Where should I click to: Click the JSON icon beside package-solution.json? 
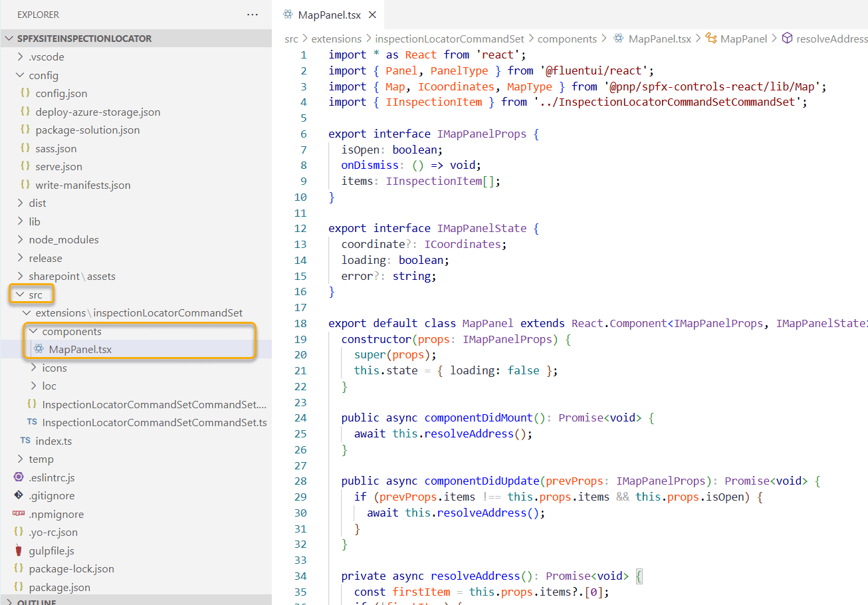coord(25,130)
